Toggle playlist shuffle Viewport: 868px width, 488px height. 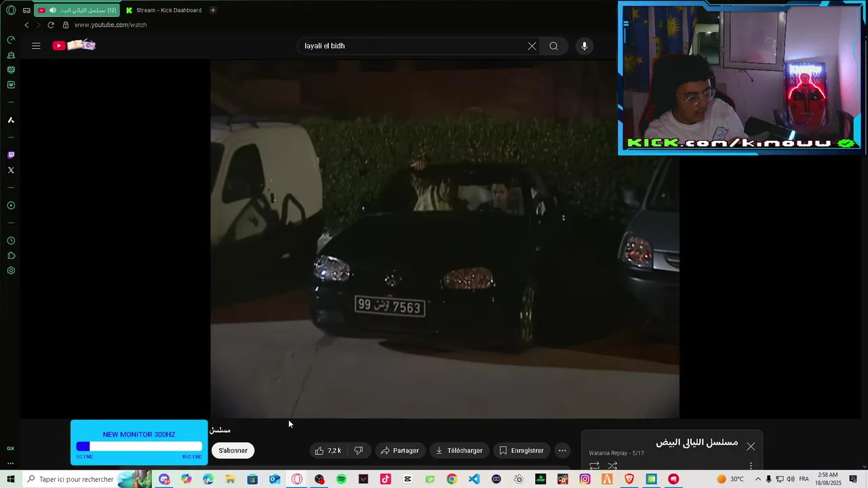pyautogui.click(x=612, y=466)
